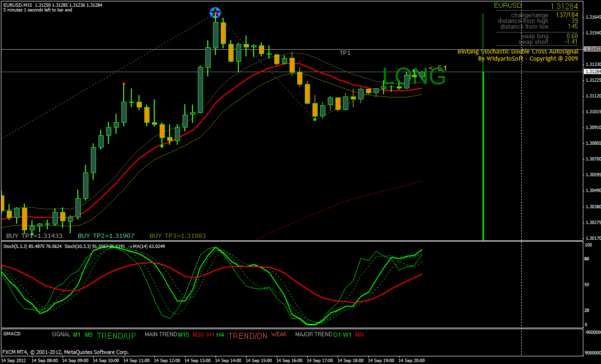Select the TP1 label on the chart
The height and width of the screenshot is (364, 601).
[x=345, y=53]
